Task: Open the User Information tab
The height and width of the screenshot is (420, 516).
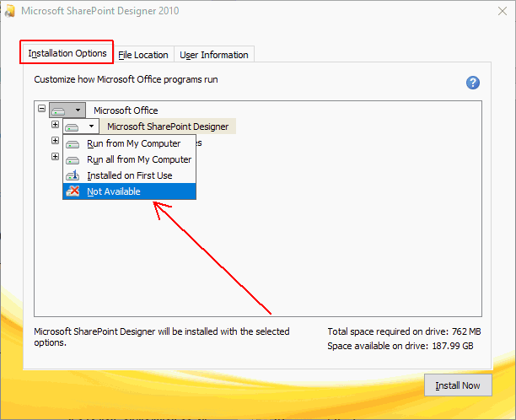Action: coord(214,55)
